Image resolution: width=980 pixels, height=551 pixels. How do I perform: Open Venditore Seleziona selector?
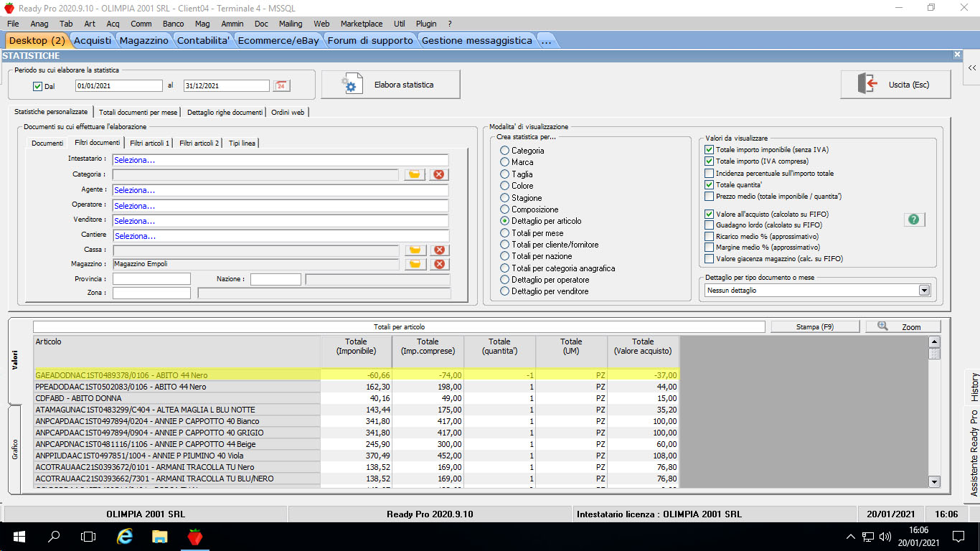coord(280,221)
